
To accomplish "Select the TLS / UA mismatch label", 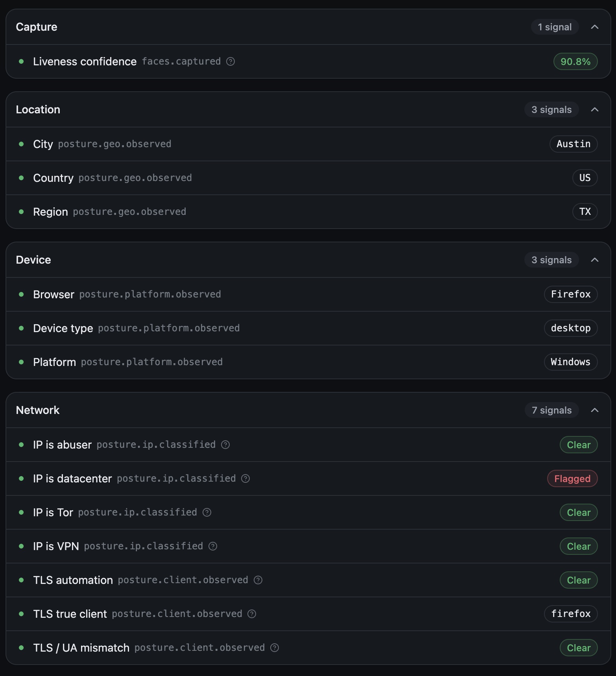I will (x=81, y=648).
